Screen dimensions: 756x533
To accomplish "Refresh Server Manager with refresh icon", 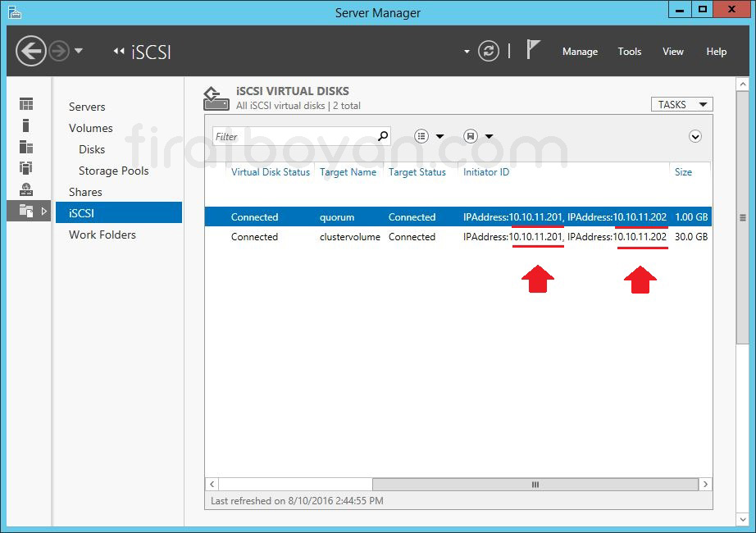I will coord(489,51).
